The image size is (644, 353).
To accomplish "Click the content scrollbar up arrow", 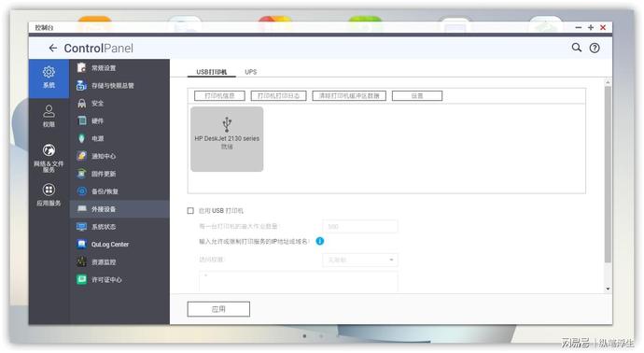I will click(x=608, y=82).
